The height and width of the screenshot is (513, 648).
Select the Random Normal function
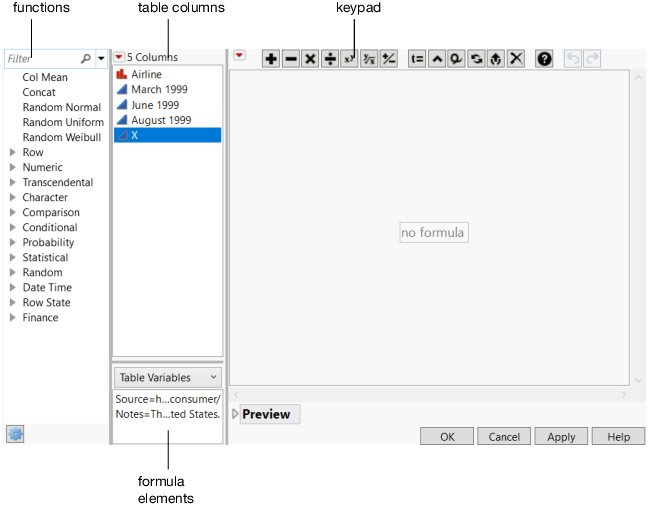(x=62, y=107)
